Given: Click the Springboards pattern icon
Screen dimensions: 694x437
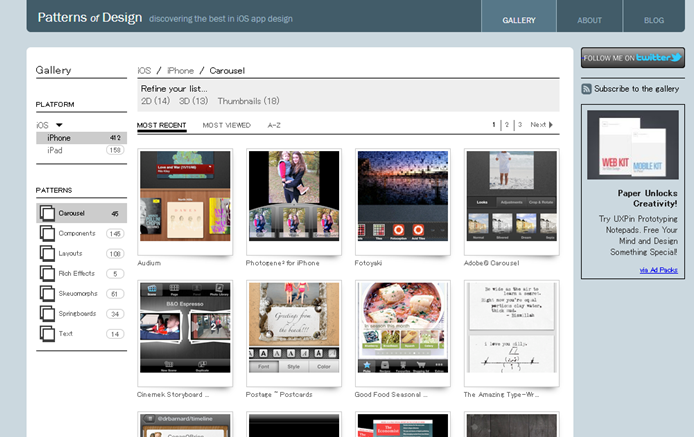Looking at the screenshot, I should click(47, 313).
